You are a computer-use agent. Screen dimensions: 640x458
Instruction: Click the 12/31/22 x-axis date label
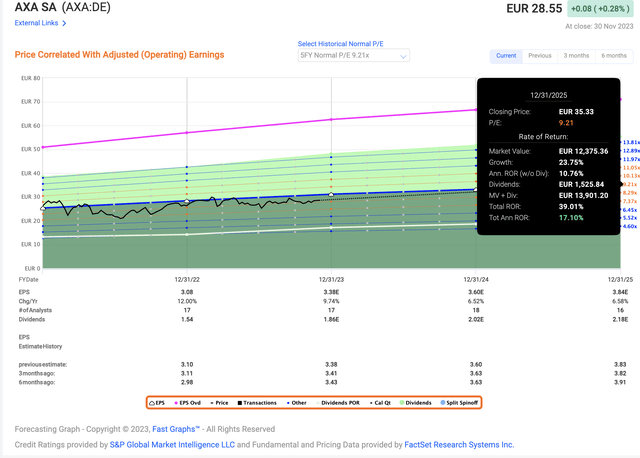187,279
